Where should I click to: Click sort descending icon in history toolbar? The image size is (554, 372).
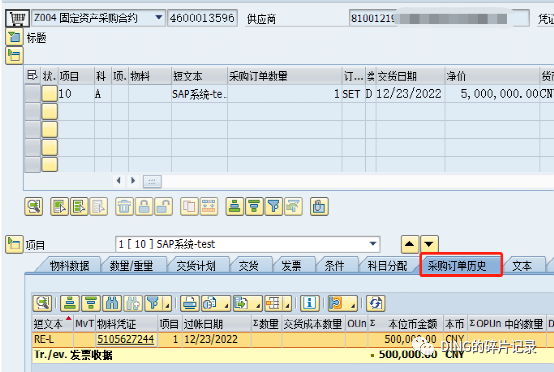[x=91, y=303]
